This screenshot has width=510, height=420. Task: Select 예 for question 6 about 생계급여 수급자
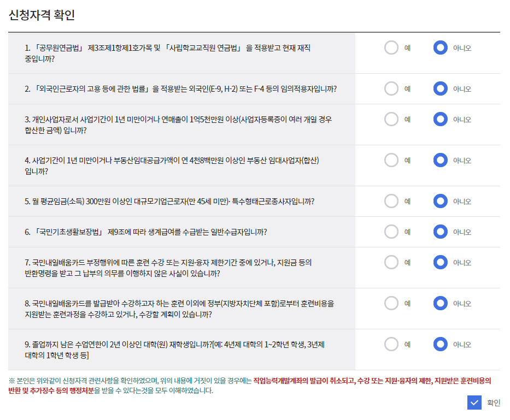pos(391,232)
